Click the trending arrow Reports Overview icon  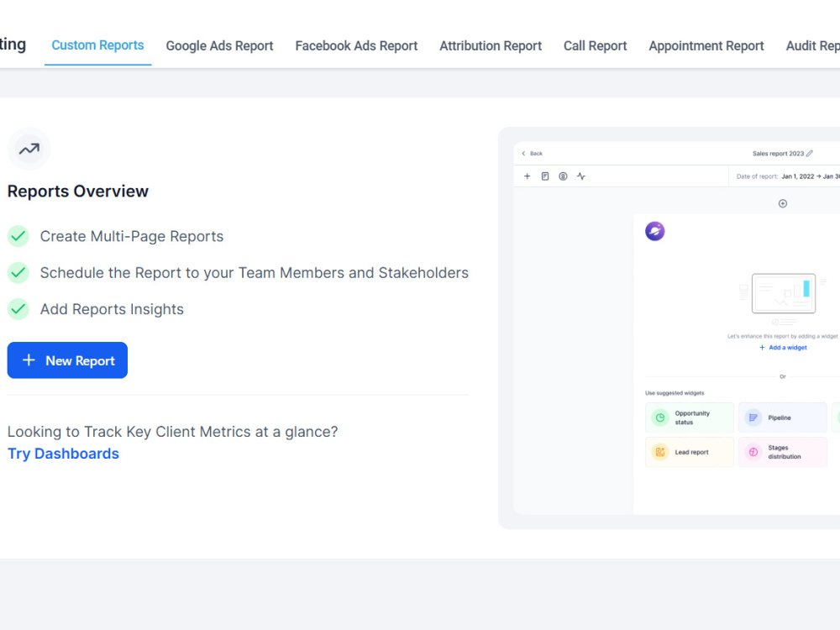(29, 149)
